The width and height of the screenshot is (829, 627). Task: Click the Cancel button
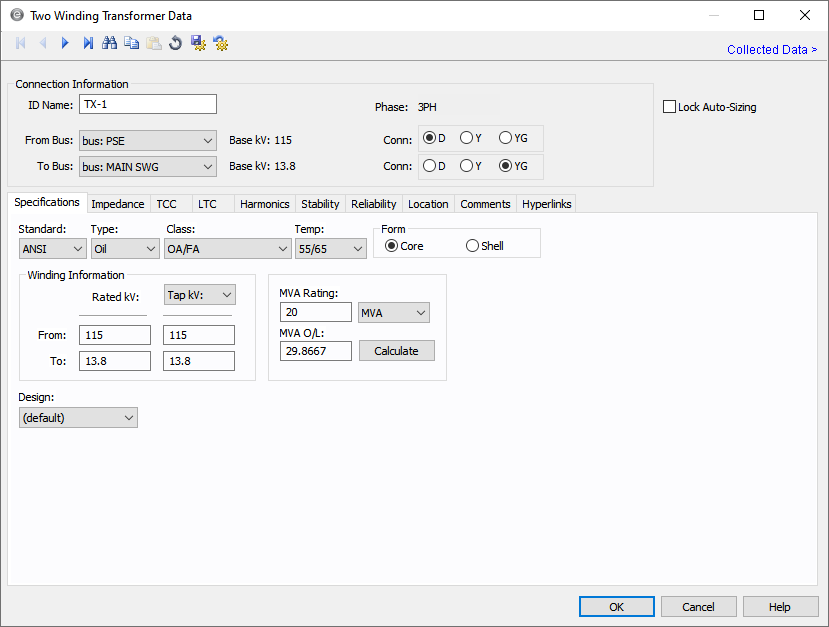click(698, 606)
